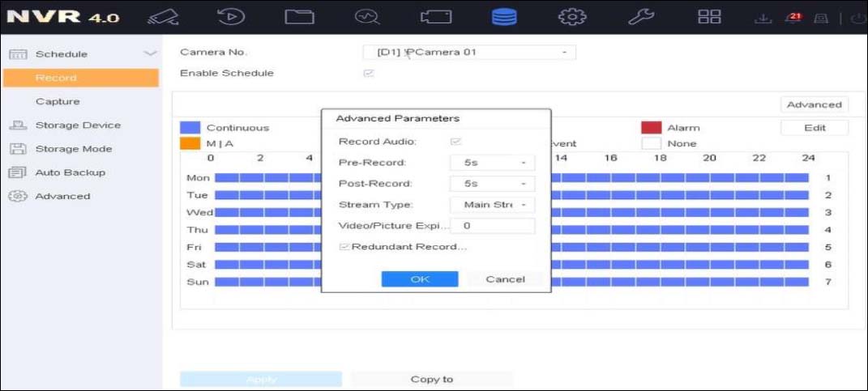Open the Smart Analysis search icon
The image size is (868, 391).
[368, 17]
